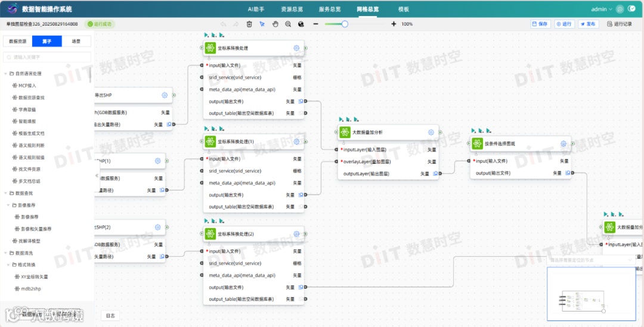Screen dimensions: 644x327
Task: Open settings gear of 大数据叠加分析 node
Action: [431, 132]
